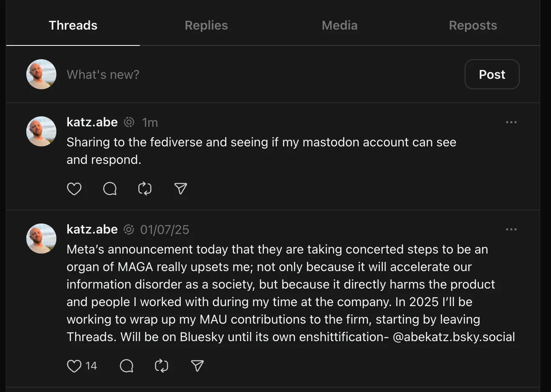551x392 pixels.
Task: Repost the Meta announcement post
Action: [x=162, y=366]
